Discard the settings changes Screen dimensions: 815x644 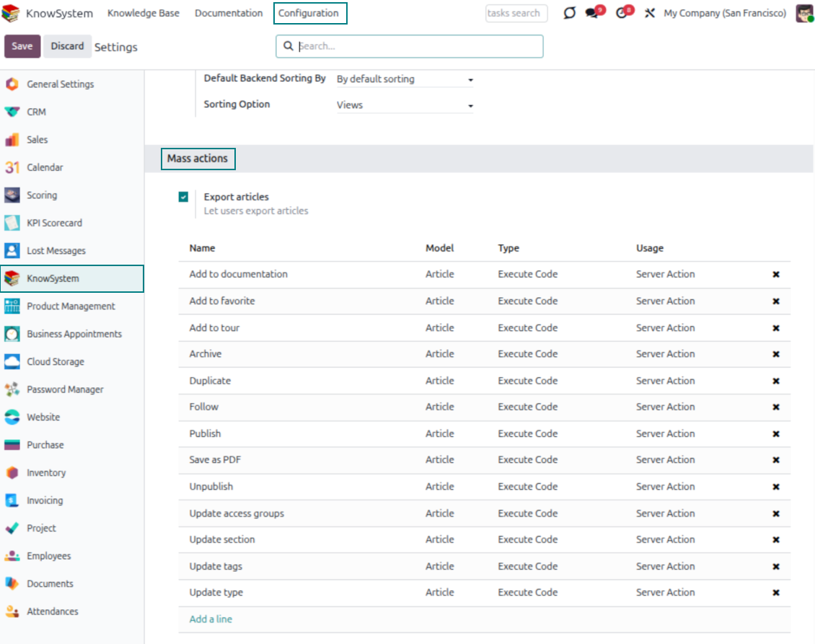[x=67, y=46]
